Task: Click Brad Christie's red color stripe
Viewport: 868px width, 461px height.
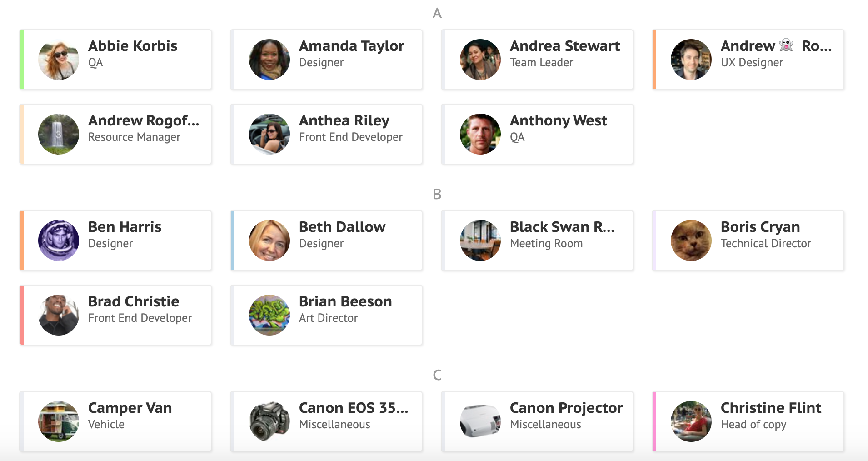Action: point(22,315)
